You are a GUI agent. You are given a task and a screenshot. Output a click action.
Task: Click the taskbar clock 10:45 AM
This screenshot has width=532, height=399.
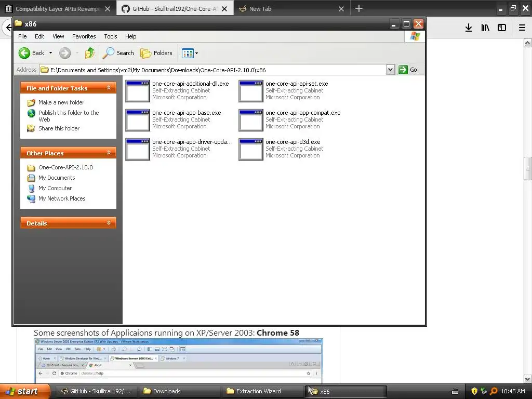[513, 391]
